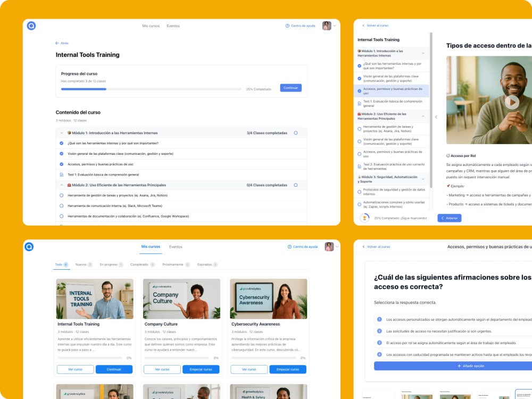Select Mis cursos tab in bottom-left window
The height and width of the screenshot is (399, 532).
click(151, 247)
